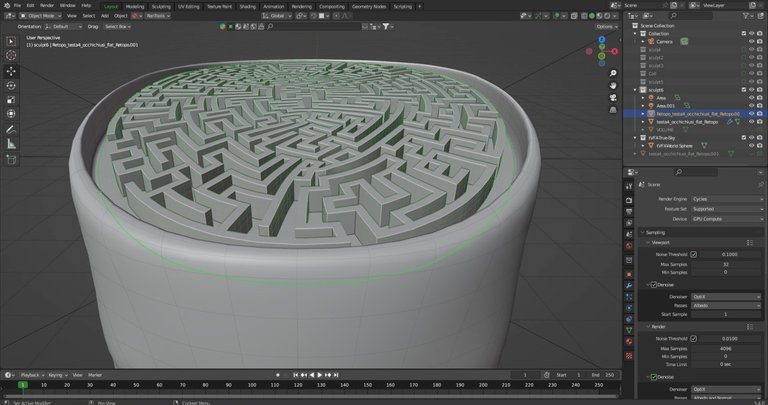Image resolution: width=768 pixels, height=405 pixels.
Task: Hide the Area.001 light using its eye icon
Action: [751, 105]
